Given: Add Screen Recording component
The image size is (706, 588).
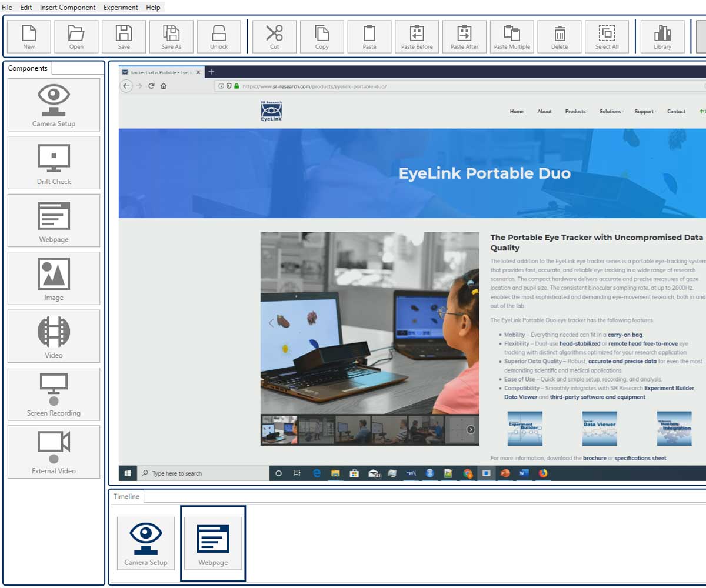Looking at the screenshot, I should tap(54, 394).
